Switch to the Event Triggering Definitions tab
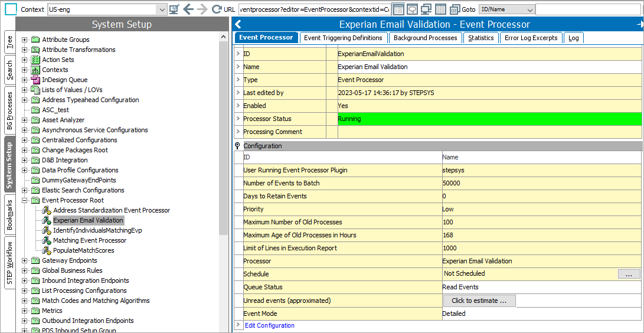The height and width of the screenshot is (333, 644). (x=343, y=38)
